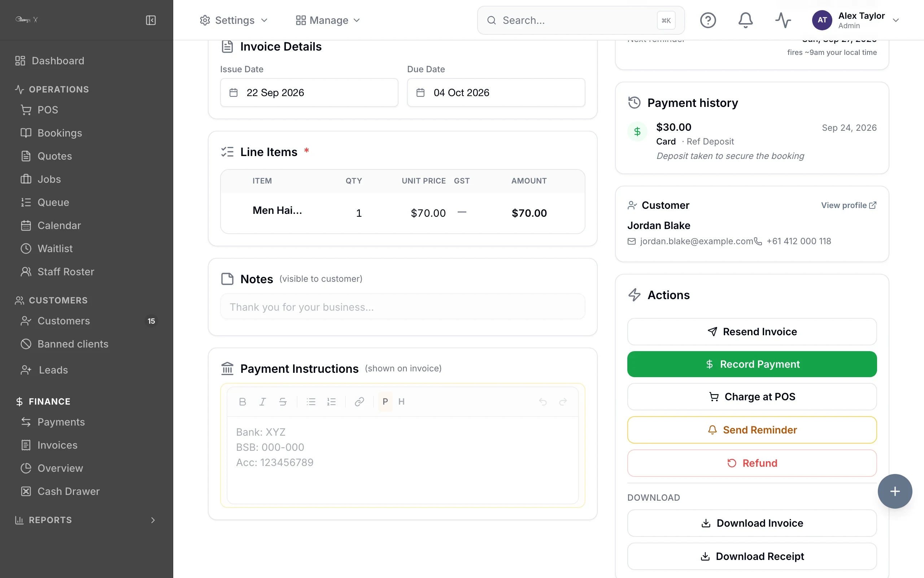Click Send Reminder button
This screenshot has width=924, height=578.
(752, 430)
